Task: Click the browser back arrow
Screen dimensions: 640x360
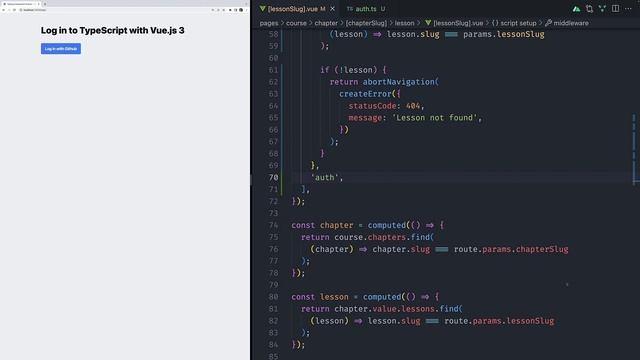Action: (x=3, y=10)
